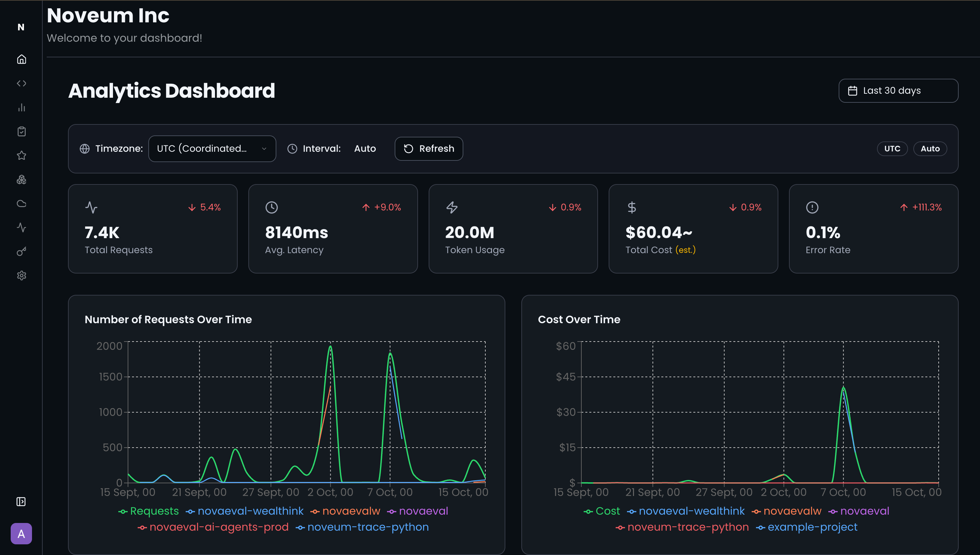Expand the sidebar using the collapse panel icon

point(21,502)
